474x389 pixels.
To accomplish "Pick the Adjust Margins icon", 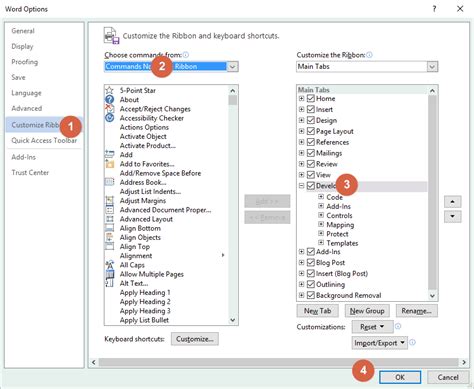I will tap(109, 200).
